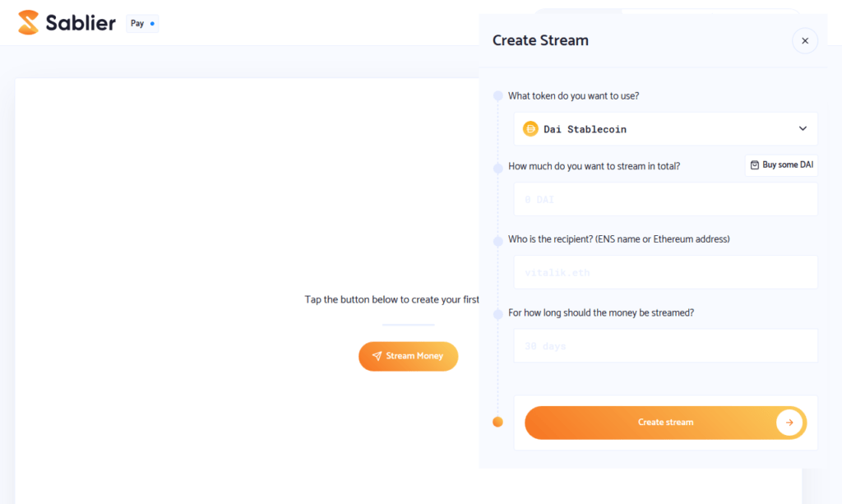Screen dimensions: 842x504
Task: Click the Dai Stablecoin coin icon
Action: [530, 129]
